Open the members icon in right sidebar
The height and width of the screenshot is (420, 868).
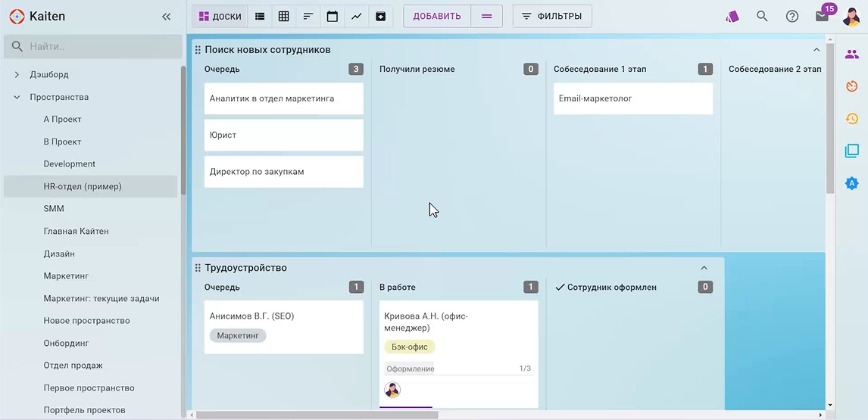pos(852,54)
